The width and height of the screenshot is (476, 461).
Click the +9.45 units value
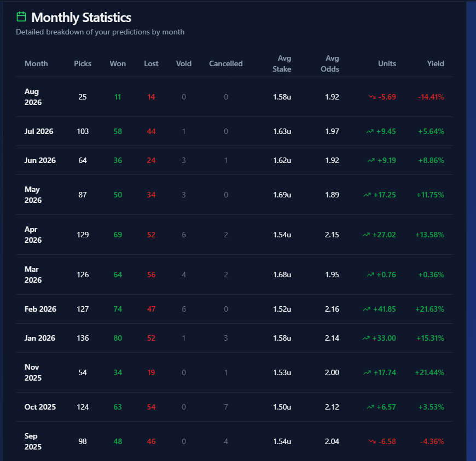coord(386,131)
